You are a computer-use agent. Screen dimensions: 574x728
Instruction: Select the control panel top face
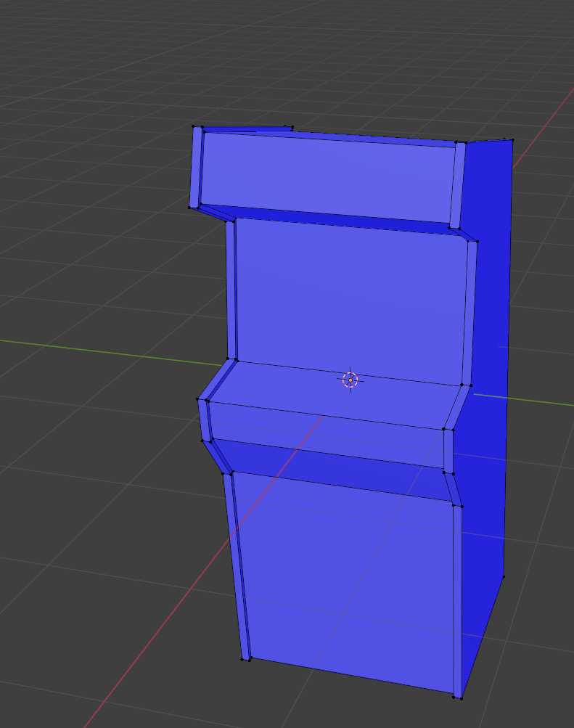(334, 390)
